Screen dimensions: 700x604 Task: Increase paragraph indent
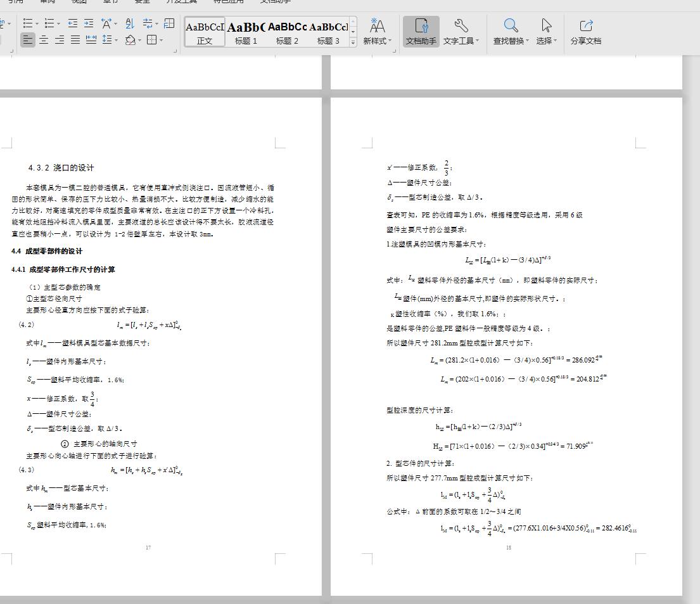(x=89, y=23)
